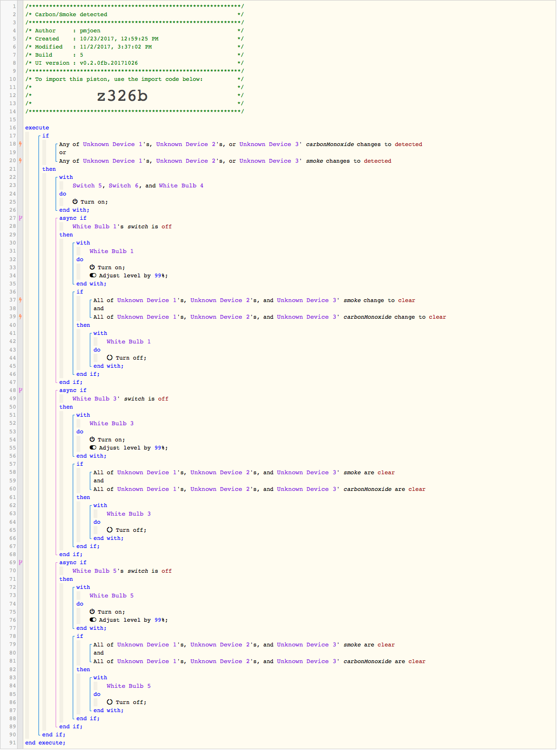Click the Author 'pmjoen' comment line
The height and width of the screenshot is (753, 560).
click(x=135, y=30)
